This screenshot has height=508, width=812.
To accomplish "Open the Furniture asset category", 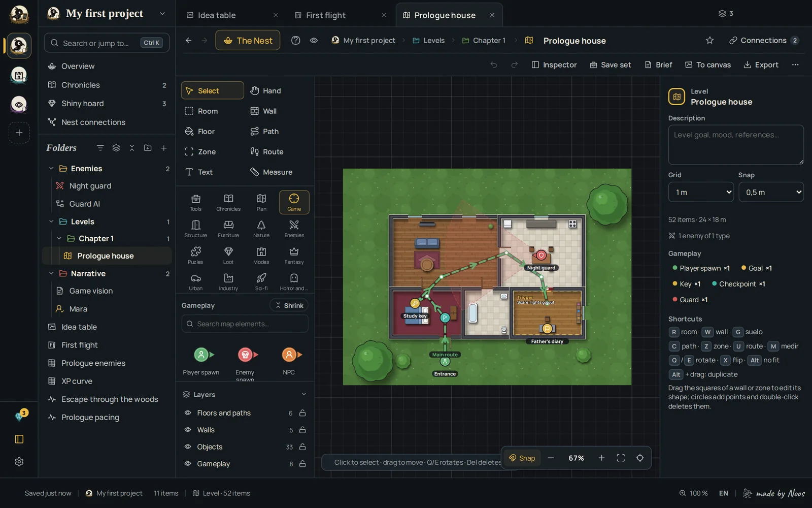I will (x=228, y=229).
